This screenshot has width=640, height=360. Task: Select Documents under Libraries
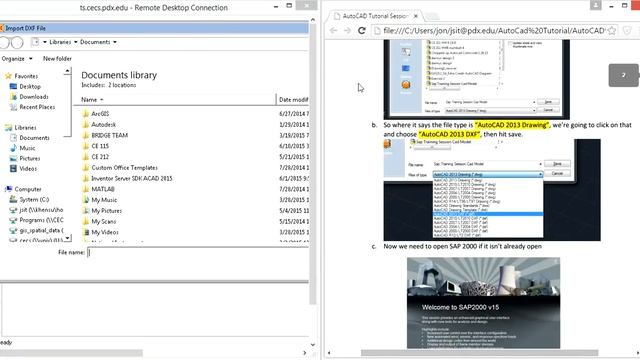click(x=34, y=138)
